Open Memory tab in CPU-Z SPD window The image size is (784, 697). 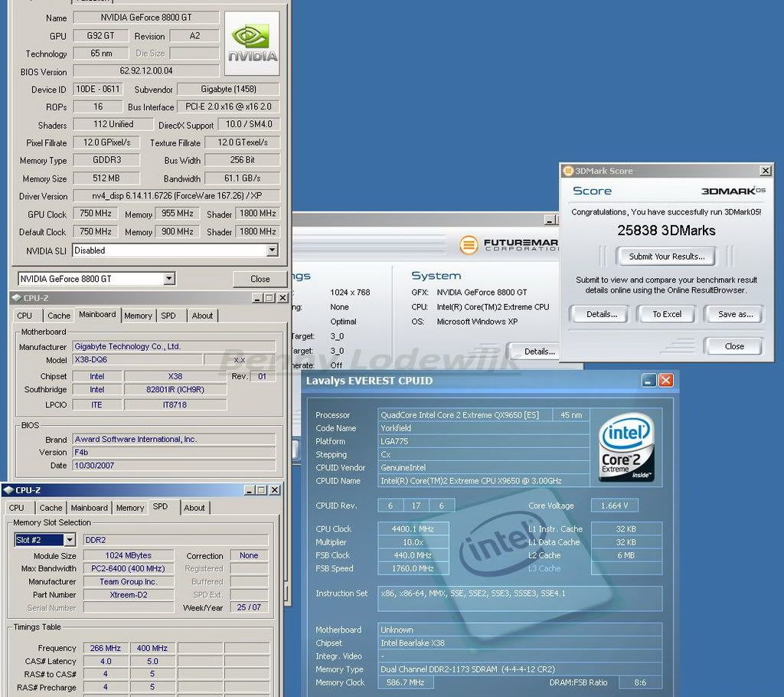pyautogui.click(x=130, y=508)
